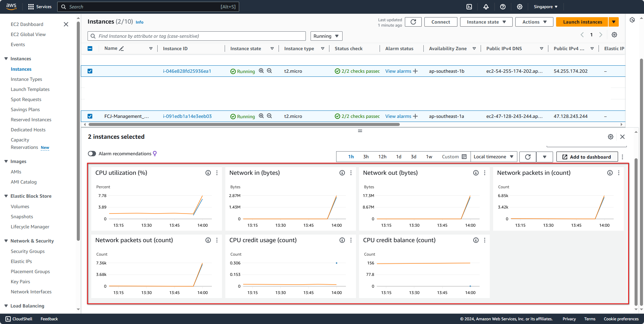The height and width of the screenshot is (324, 644).
Task: Zoom out filter for FCJ-Management instance state
Action: click(269, 116)
